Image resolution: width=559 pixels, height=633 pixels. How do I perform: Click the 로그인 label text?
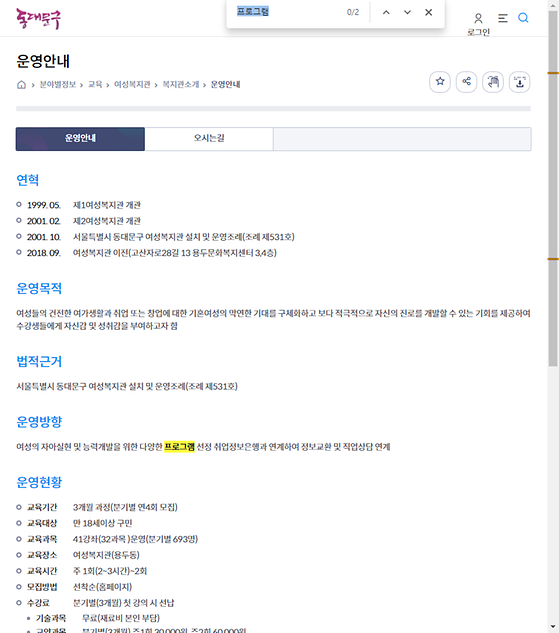478,32
